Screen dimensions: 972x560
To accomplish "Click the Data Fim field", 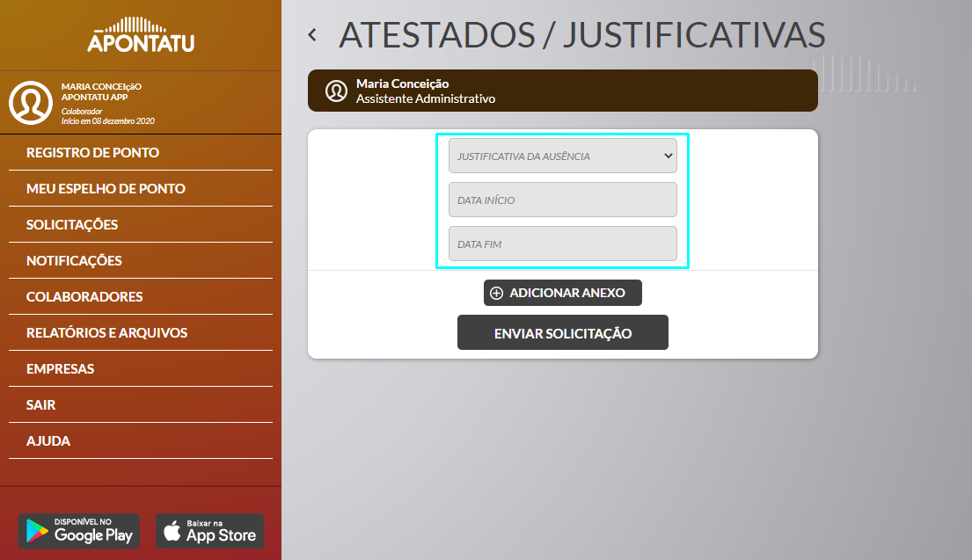I will (x=563, y=244).
